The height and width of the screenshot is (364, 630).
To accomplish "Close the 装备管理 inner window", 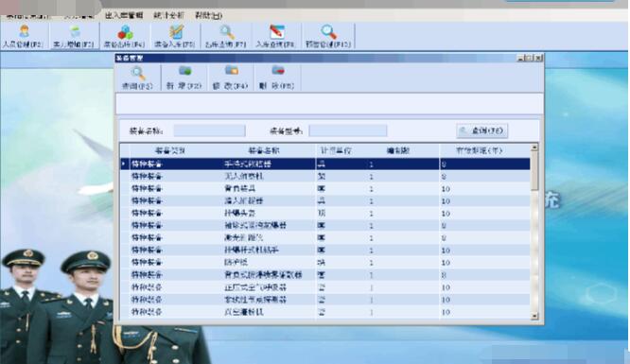I will (x=539, y=58).
